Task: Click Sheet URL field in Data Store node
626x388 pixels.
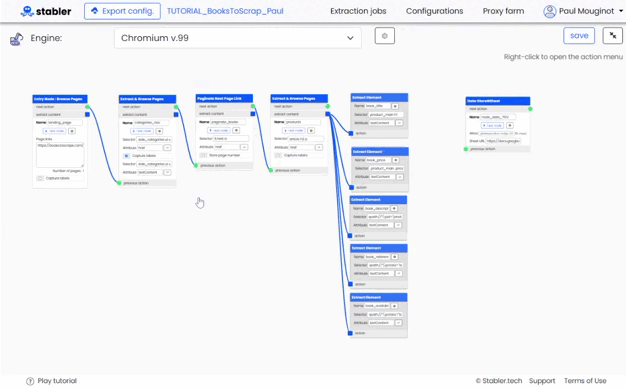Action: (x=503, y=141)
